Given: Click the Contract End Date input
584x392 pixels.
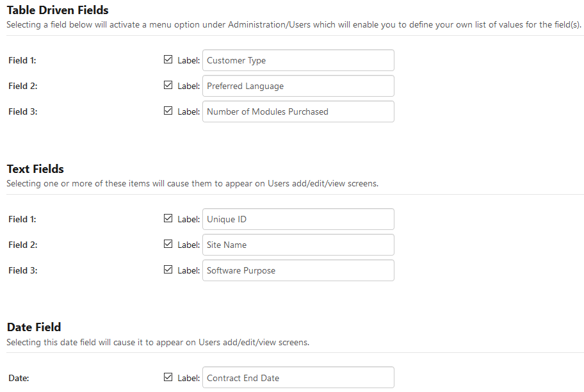Looking at the screenshot, I should [x=298, y=378].
